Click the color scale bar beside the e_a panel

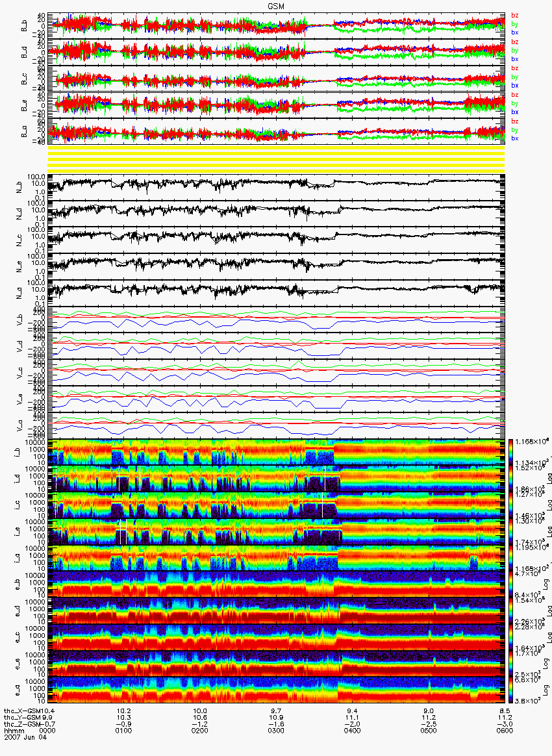coord(510,690)
